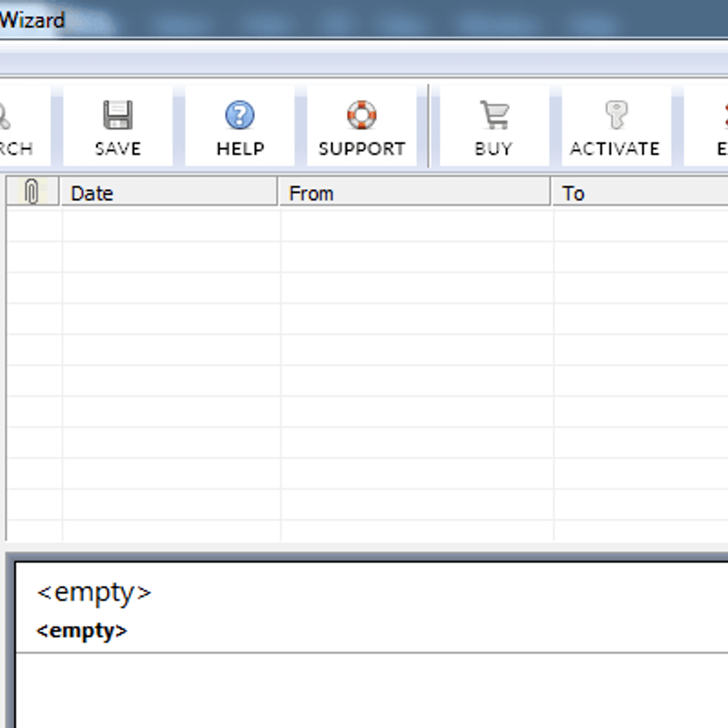Click the blank message preview body area
Screen dimensions: 728x728
(x=371, y=690)
